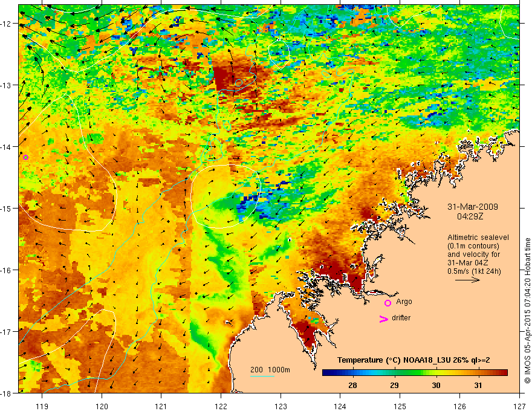Image resolution: width=532 pixels, height=411 pixels.
Task: Click the '31-Mar-2009' date label
Action: [x=473, y=207]
